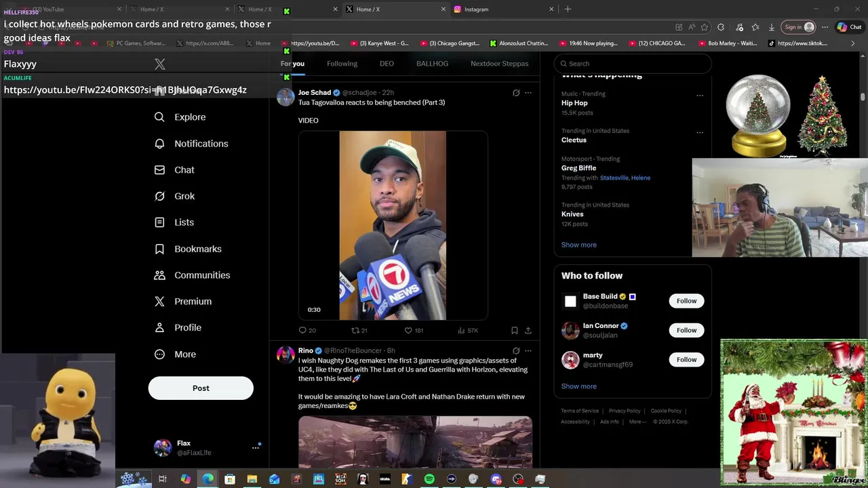The width and height of the screenshot is (868, 488).
Task: Click the browser Sign in button
Action: (x=797, y=27)
